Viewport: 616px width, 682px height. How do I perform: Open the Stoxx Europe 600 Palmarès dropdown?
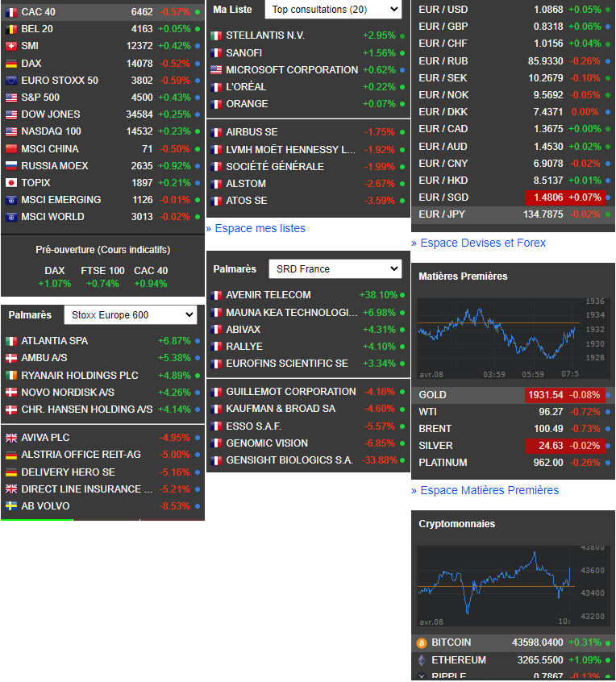pyautogui.click(x=131, y=315)
